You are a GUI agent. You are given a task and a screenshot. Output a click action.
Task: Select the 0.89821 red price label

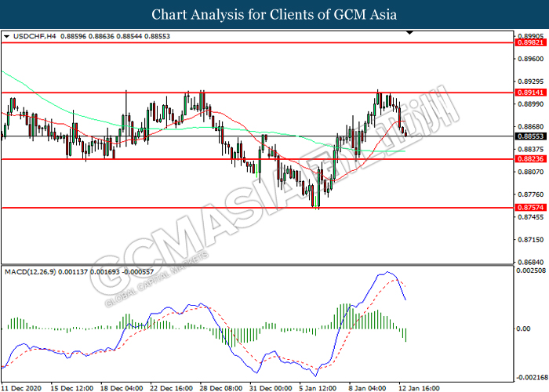(x=531, y=42)
